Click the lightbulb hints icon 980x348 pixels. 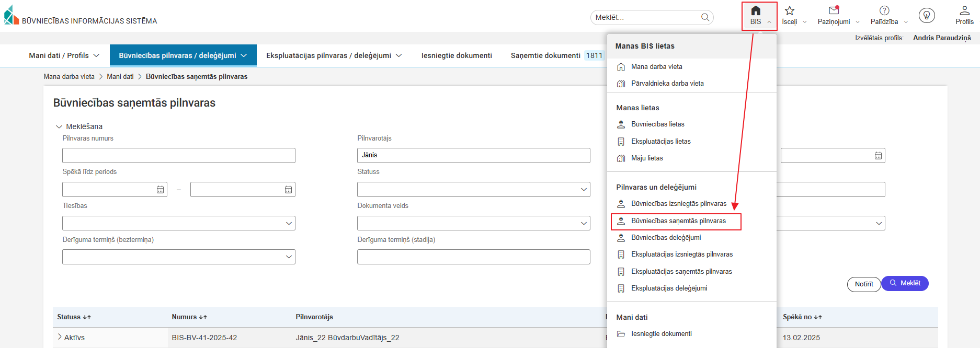[927, 16]
